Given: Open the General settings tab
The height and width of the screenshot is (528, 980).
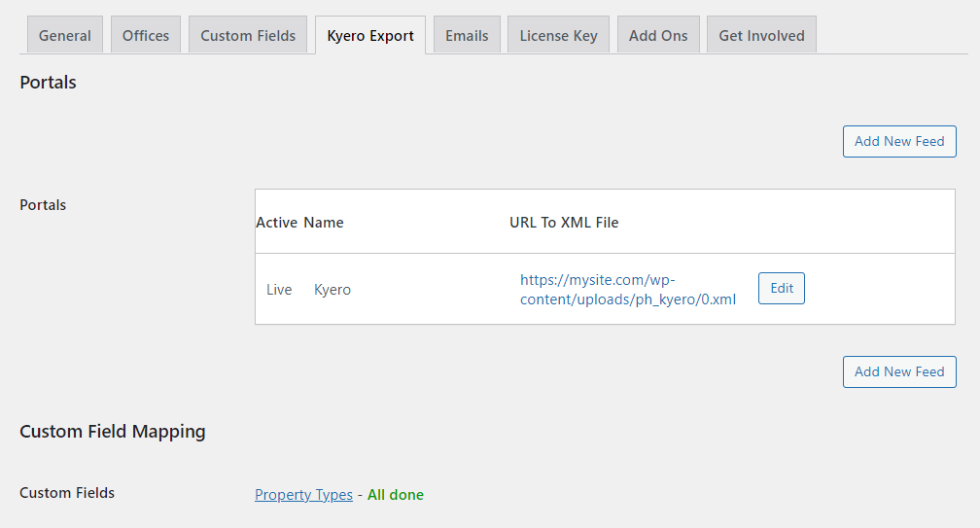Looking at the screenshot, I should point(65,35).
